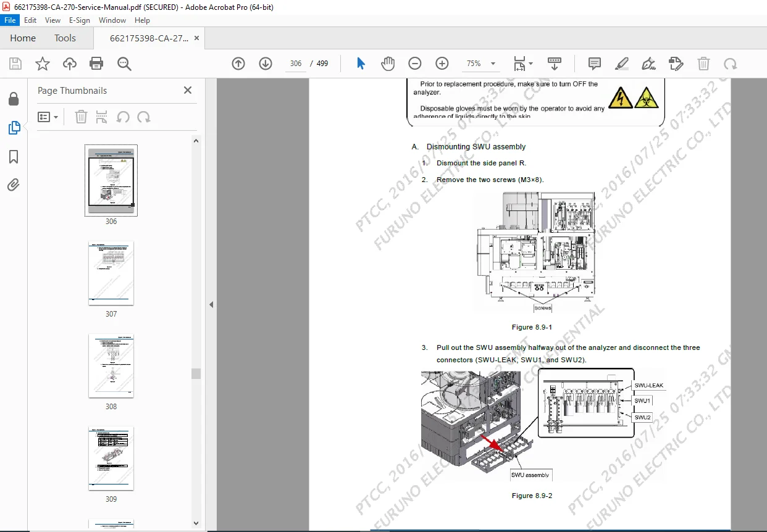Rotate pages clockwise in thumbnails panel
The height and width of the screenshot is (532, 767).
pyautogui.click(x=144, y=117)
